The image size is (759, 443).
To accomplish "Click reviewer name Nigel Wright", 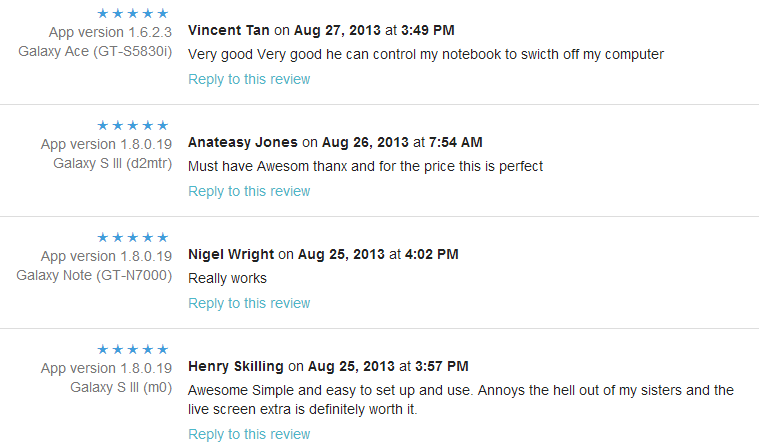I will (231, 254).
